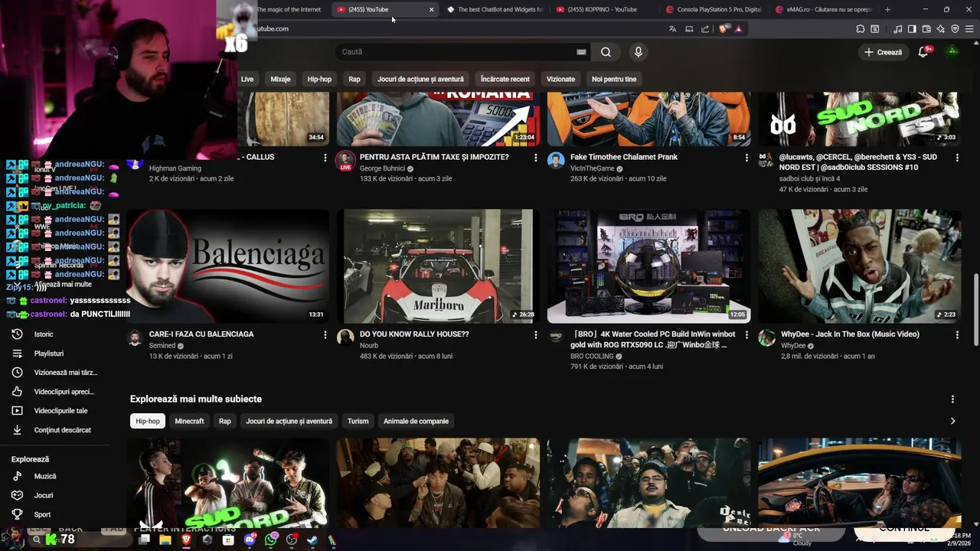This screenshot has height=551, width=980.
Task: Open the Brave playlist music note icon
Action: (x=897, y=29)
